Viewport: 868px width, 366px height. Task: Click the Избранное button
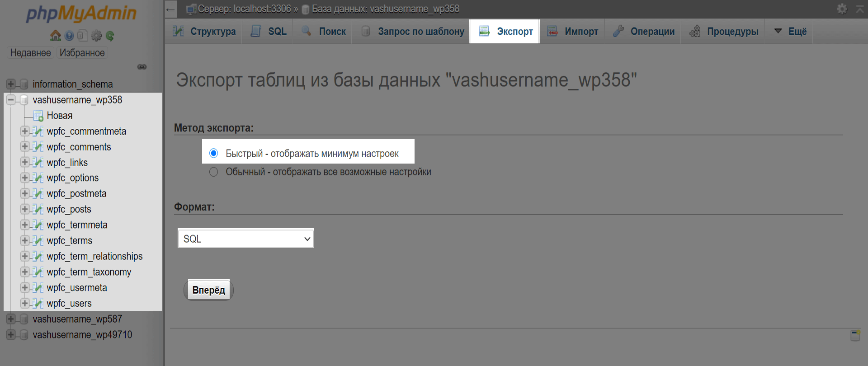tap(82, 53)
